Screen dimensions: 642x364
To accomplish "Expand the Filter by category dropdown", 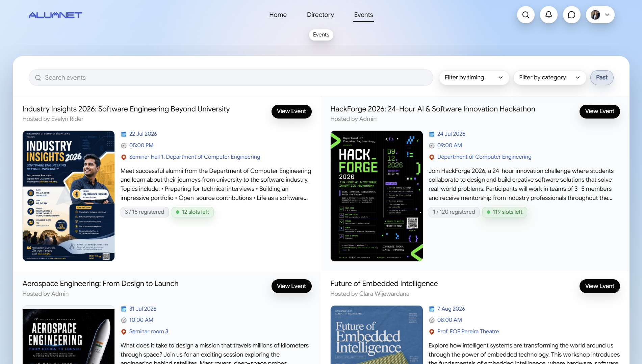I will [549, 78].
